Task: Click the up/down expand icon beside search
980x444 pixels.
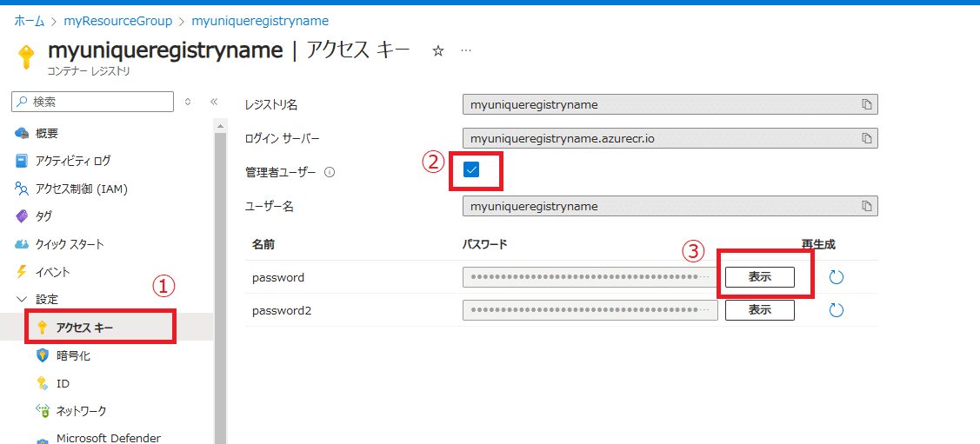Action: point(187,101)
